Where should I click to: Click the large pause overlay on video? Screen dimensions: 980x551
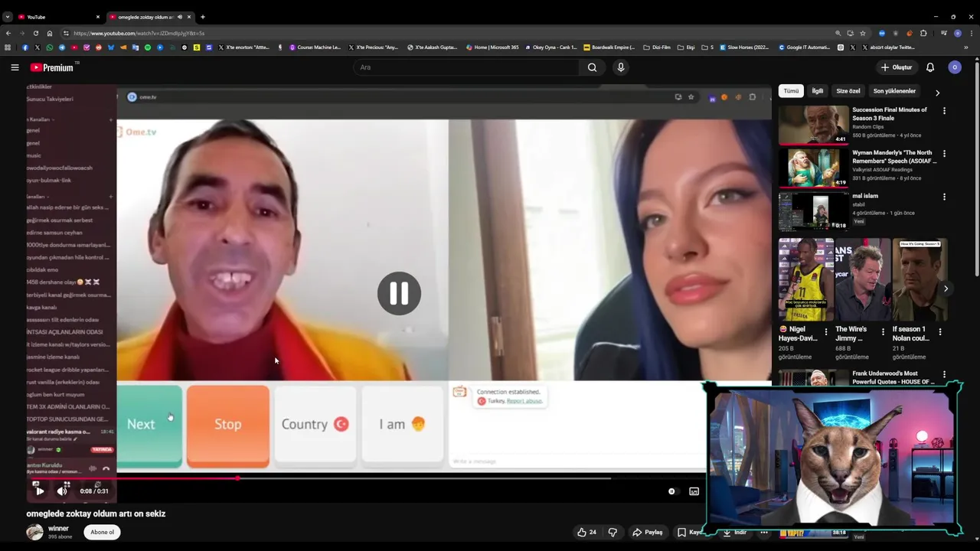tap(399, 293)
